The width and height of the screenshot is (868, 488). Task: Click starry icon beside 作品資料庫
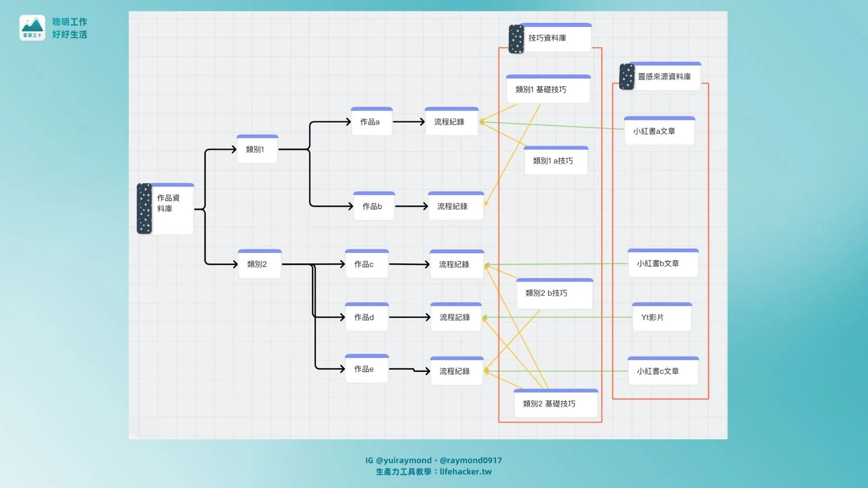tap(144, 208)
